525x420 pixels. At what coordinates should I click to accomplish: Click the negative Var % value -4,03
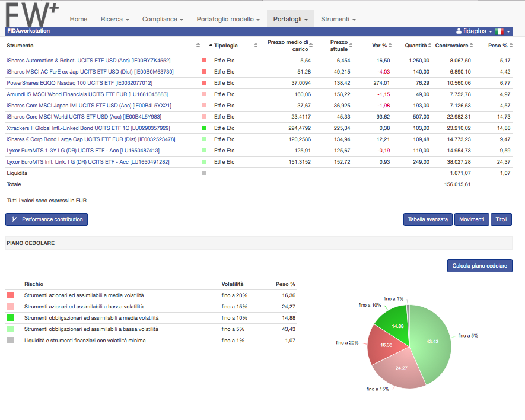click(384, 72)
